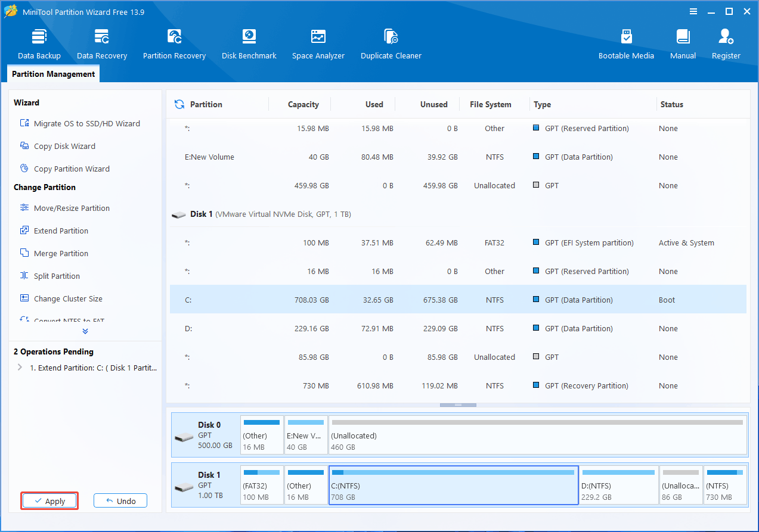The height and width of the screenshot is (532, 759).
Task: Expand the pending Extend Partition operation
Action: coord(20,368)
